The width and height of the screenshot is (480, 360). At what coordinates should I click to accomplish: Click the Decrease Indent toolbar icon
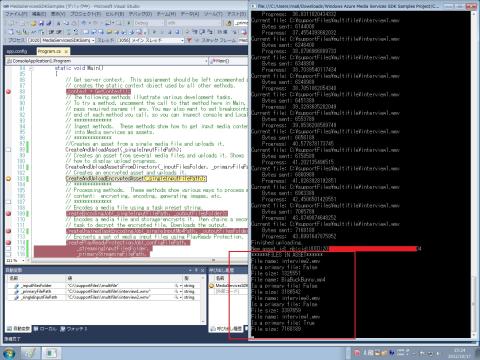coord(51,32)
